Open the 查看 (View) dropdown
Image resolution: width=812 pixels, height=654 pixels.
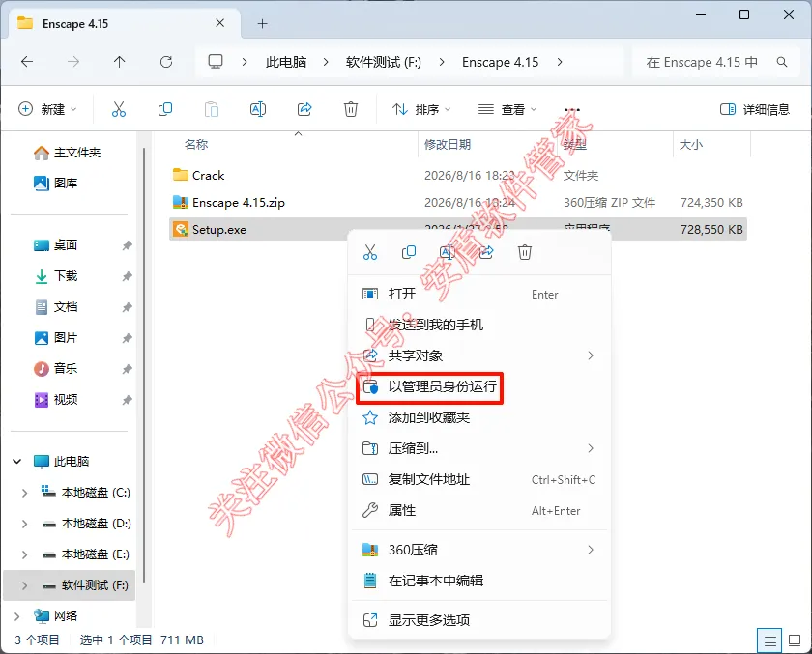(507, 109)
